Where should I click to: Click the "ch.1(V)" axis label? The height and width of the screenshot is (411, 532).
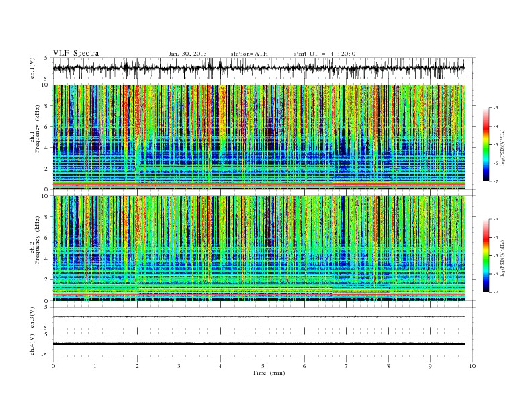click(x=32, y=68)
